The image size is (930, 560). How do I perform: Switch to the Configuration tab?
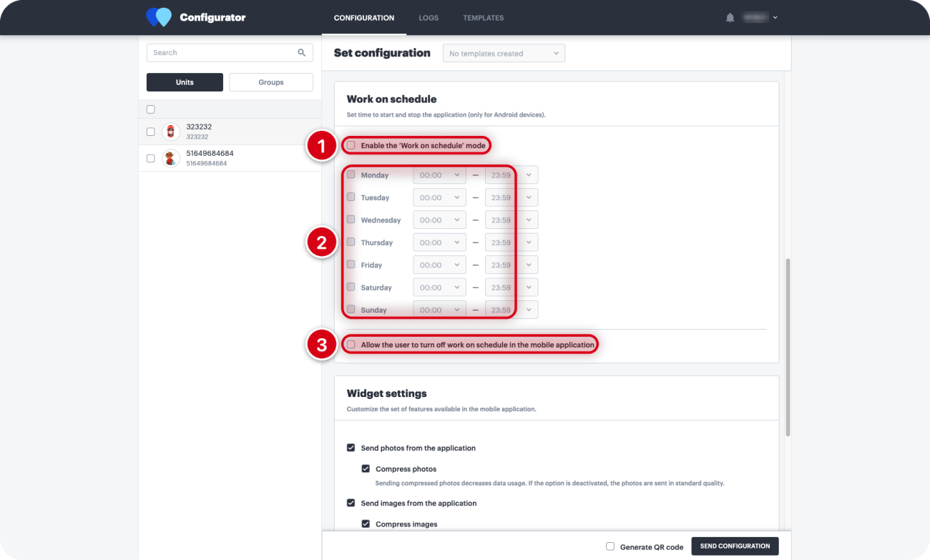[364, 18]
